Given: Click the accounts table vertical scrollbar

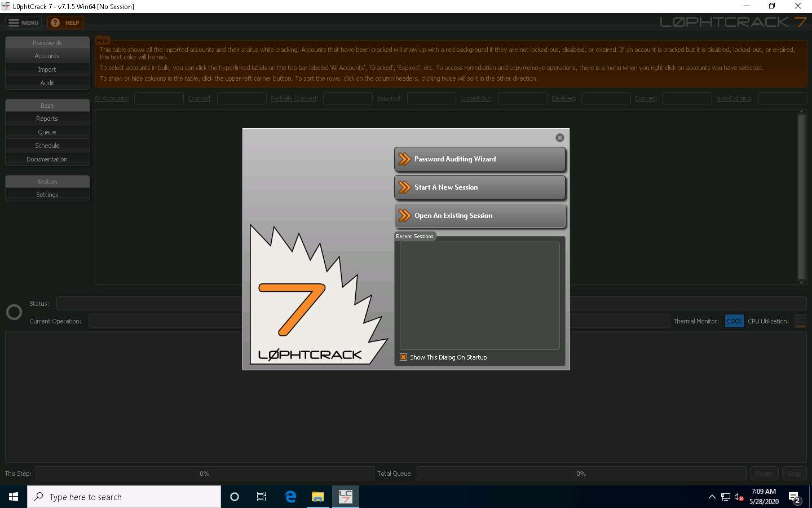Looking at the screenshot, I should (x=801, y=197).
